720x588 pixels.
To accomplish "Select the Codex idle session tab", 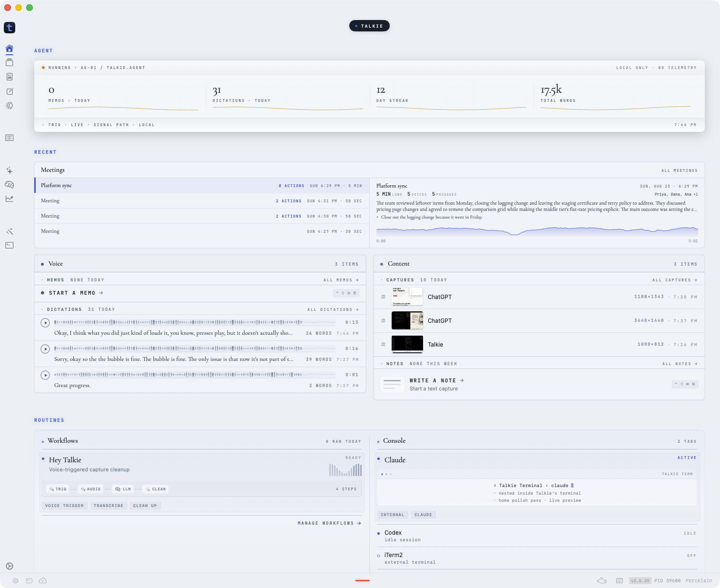I will point(537,536).
